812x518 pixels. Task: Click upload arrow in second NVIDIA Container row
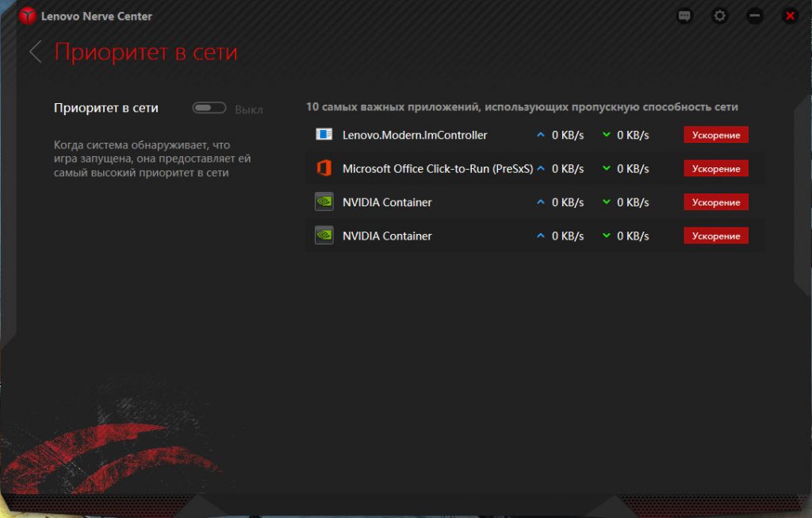pos(541,236)
